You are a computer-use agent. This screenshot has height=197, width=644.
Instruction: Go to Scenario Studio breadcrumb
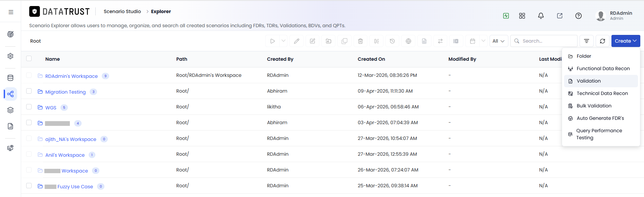(x=122, y=11)
